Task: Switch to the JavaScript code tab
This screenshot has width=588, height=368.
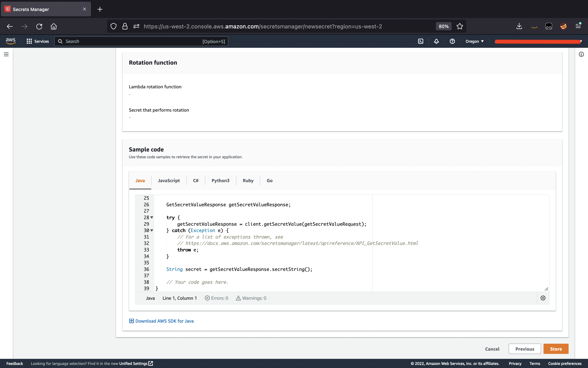Action: (169, 181)
